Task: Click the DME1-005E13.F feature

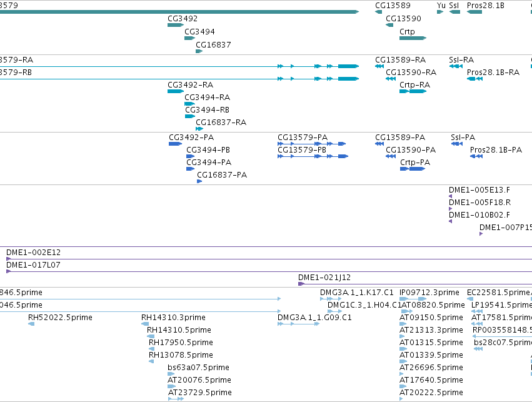Action: coord(450,196)
